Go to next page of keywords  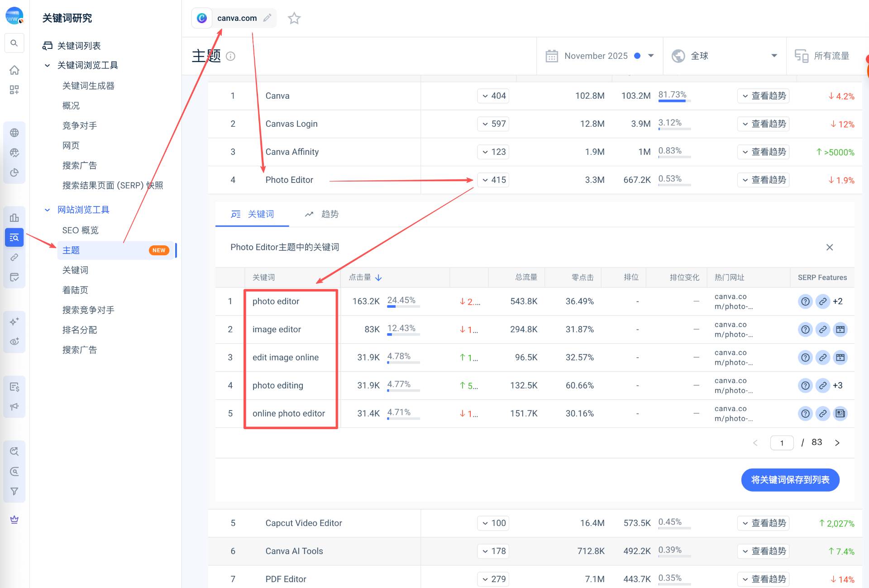point(837,443)
